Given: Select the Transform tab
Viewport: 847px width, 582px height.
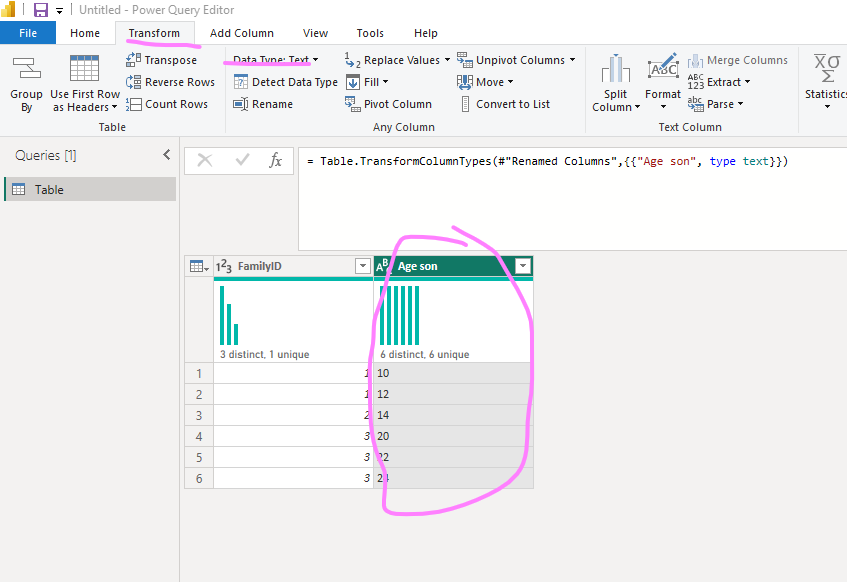Looking at the screenshot, I should [x=154, y=33].
